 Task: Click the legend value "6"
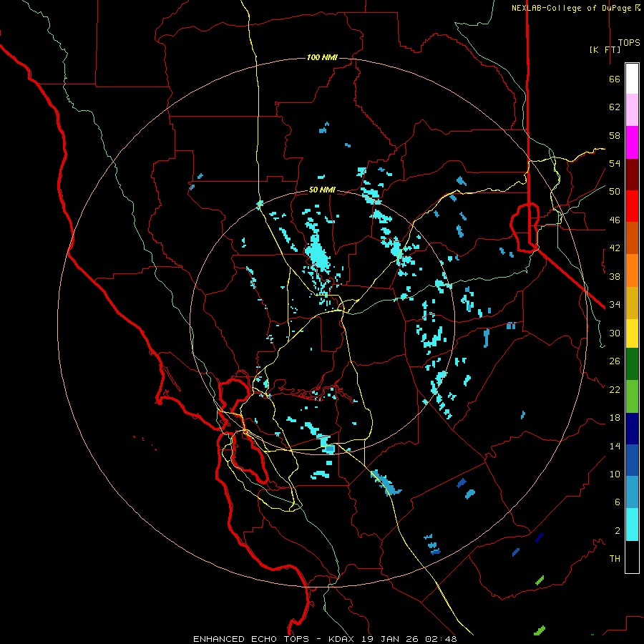point(617,502)
